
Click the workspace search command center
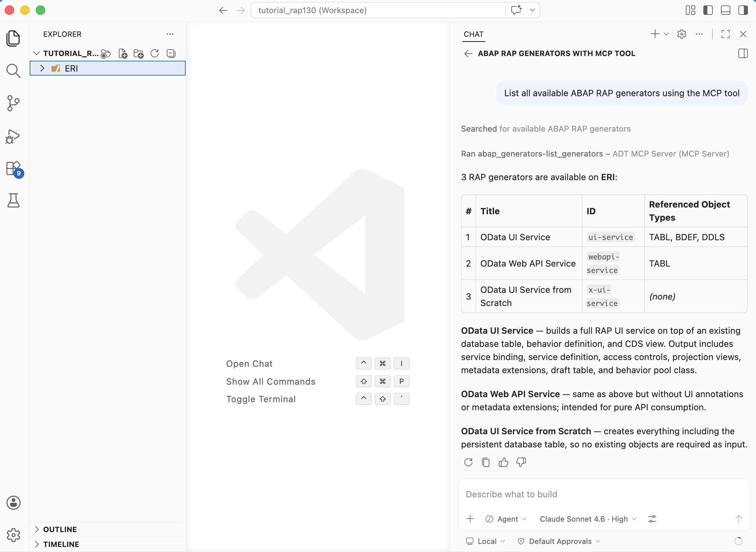click(x=378, y=10)
